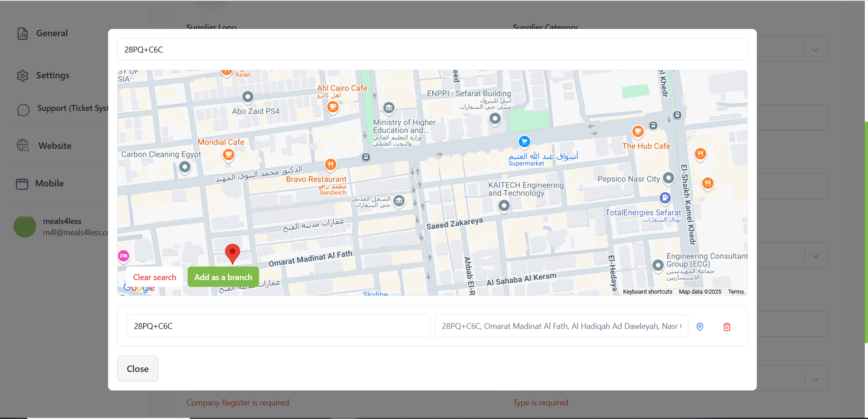868x419 pixels.
Task: Open the Mobile section
Action: [x=50, y=183]
